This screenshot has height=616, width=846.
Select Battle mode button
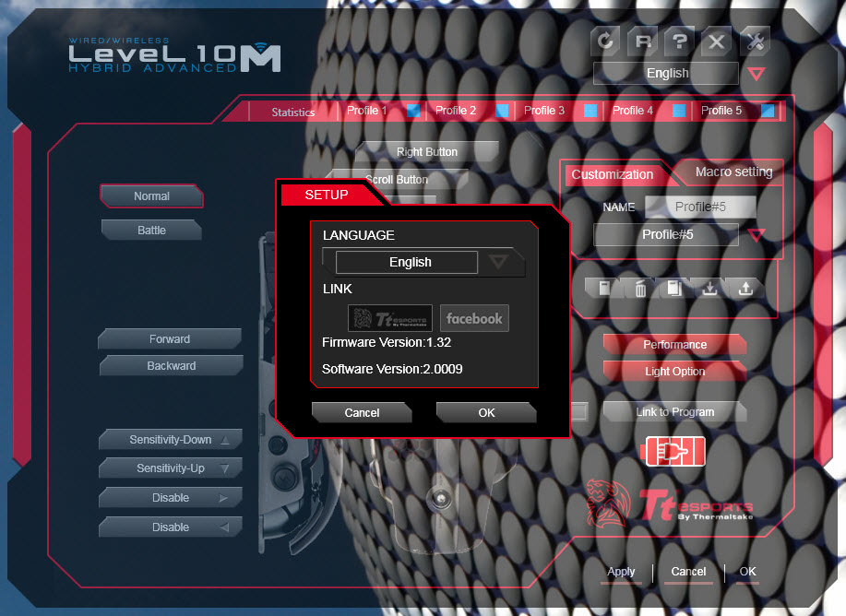(151, 231)
